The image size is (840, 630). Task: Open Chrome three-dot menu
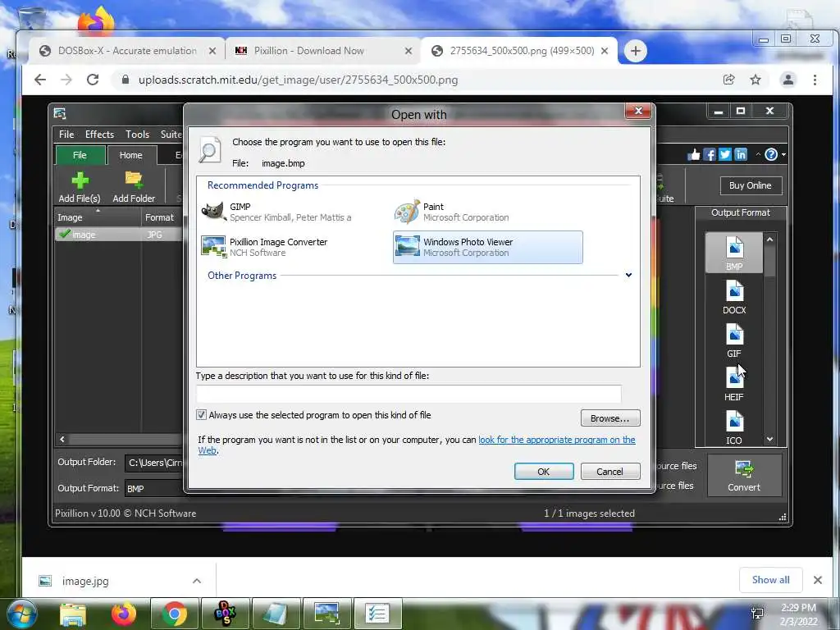tap(815, 80)
